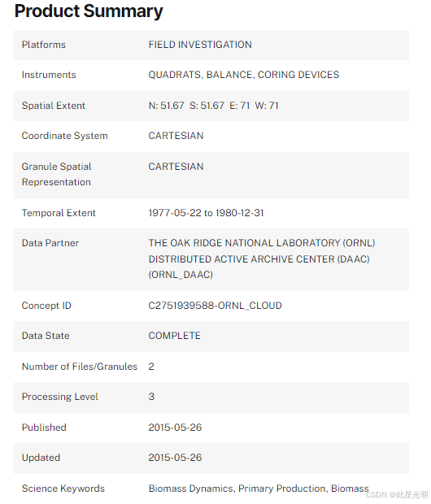431x504 pixels.
Task: Select the Temporal Extent date range
Action: (x=207, y=213)
